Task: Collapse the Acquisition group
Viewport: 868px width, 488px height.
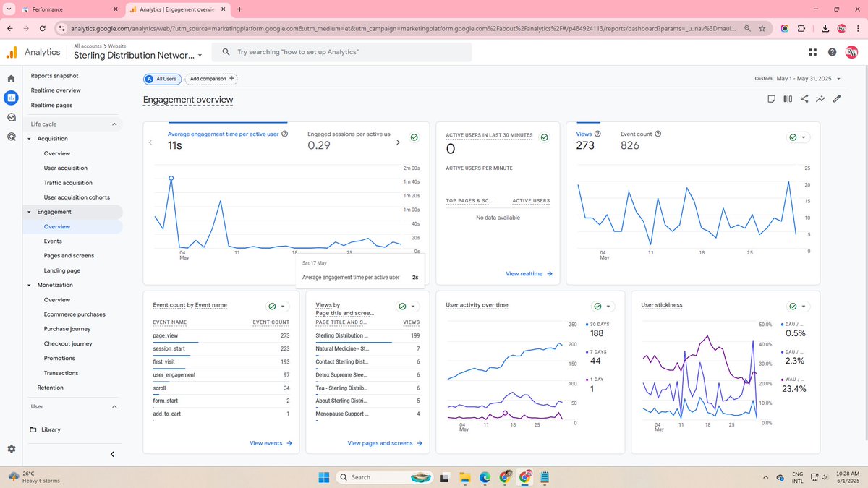Action: click(30, 139)
